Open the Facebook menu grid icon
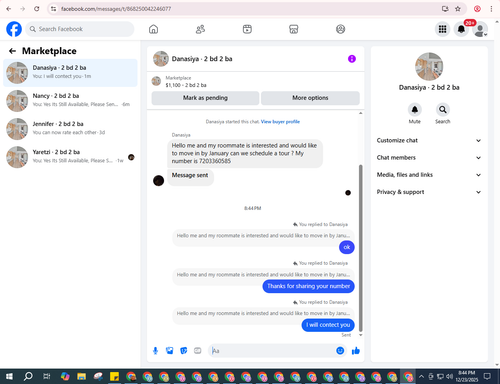 (x=442, y=29)
